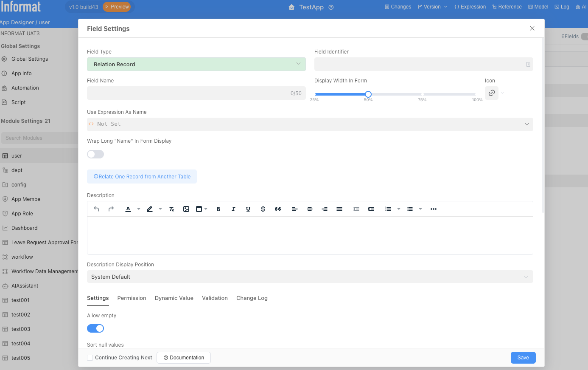Disable the Allow empty switch
The image size is (588, 370).
click(x=95, y=328)
